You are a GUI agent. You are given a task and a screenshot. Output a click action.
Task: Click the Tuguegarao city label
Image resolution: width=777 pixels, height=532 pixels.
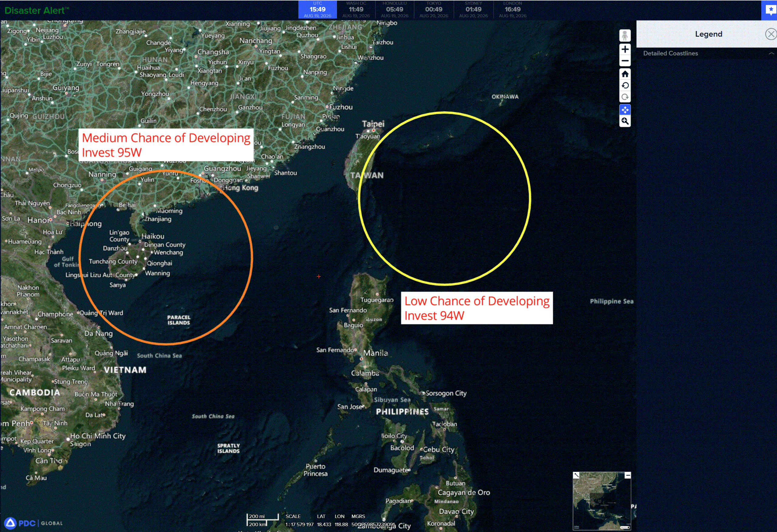pyautogui.click(x=376, y=300)
